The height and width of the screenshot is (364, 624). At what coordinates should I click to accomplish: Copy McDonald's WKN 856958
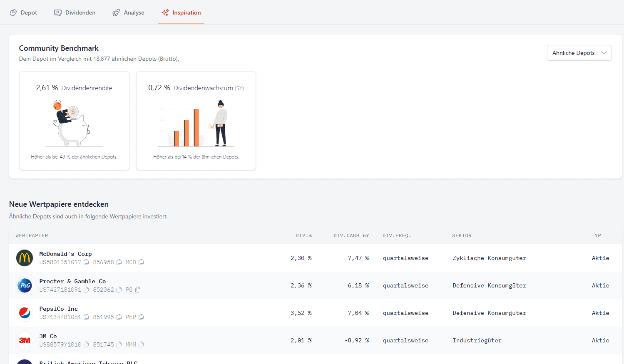(x=119, y=262)
